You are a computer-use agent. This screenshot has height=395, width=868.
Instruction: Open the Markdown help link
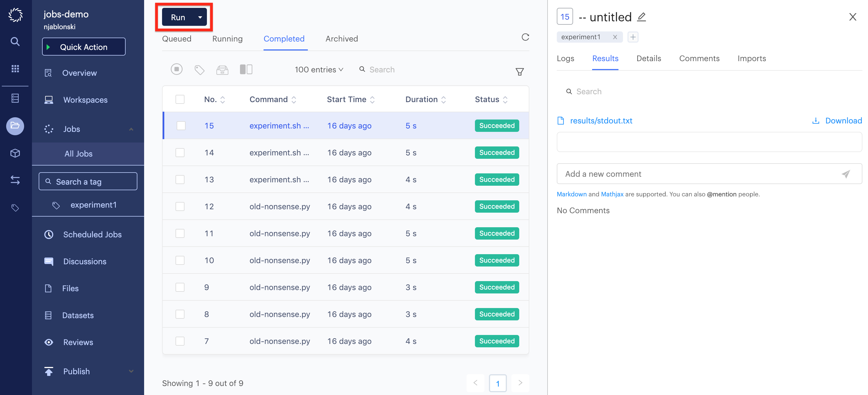coord(571,194)
